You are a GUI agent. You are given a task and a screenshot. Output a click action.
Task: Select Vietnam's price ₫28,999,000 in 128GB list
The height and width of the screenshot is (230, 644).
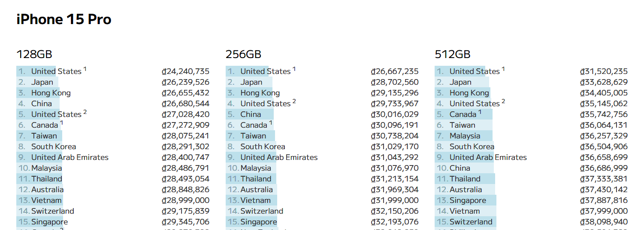[x=185, y=200]
